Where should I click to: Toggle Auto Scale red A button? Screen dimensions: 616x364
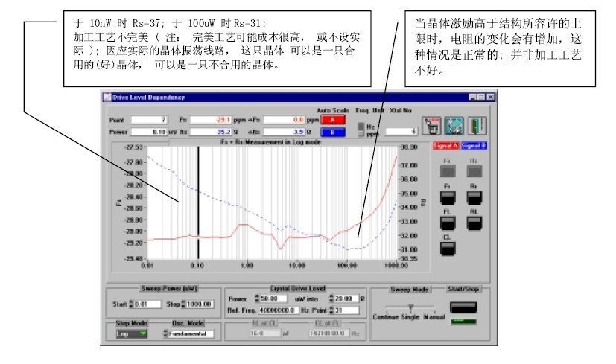pyautogui.click(x=333, y=120)
